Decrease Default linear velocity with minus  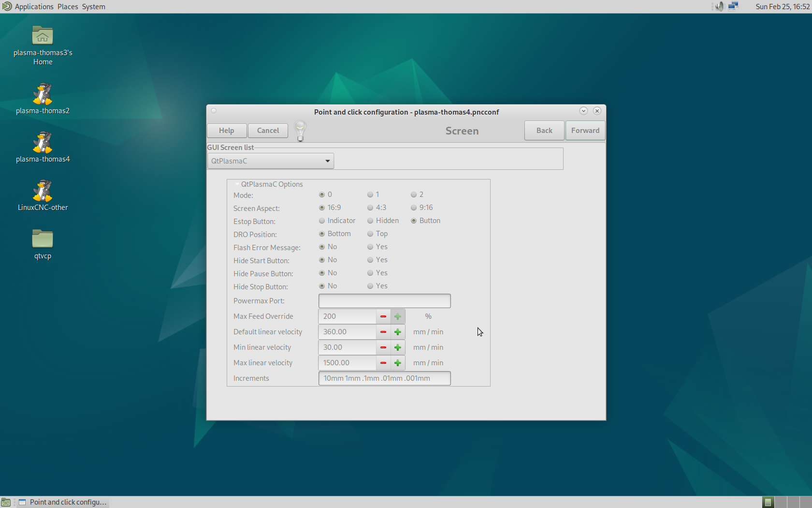coord(383,332)
